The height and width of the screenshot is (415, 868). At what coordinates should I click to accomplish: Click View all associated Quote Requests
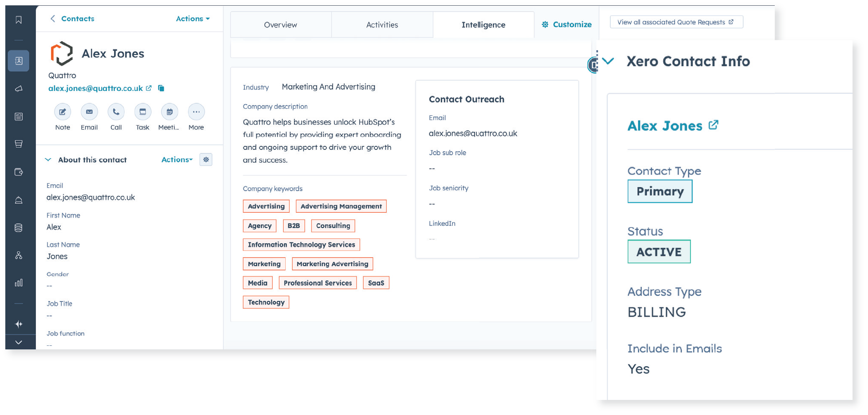[676, 22]
